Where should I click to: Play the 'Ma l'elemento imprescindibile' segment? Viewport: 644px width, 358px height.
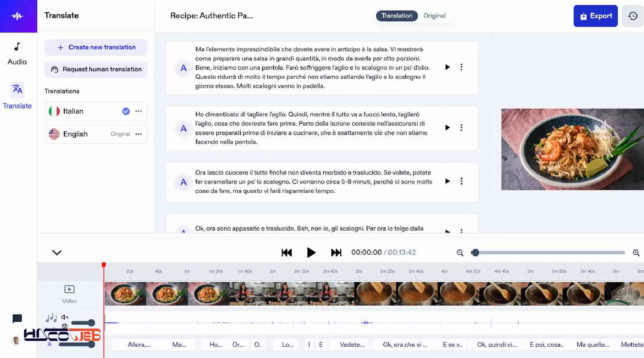(447, 67)
